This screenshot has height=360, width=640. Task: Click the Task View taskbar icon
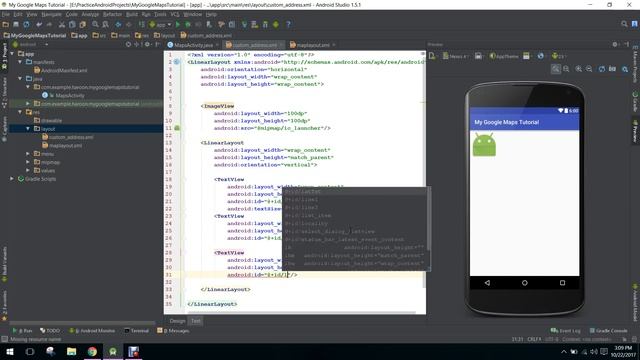pos(30,351)
